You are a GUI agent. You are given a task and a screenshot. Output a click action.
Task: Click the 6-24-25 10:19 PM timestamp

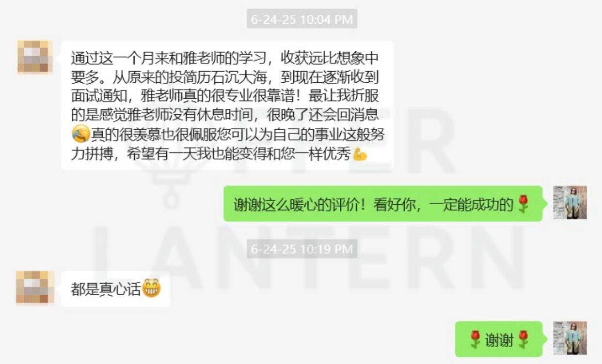pyautogui.click(x=302, y=249)
